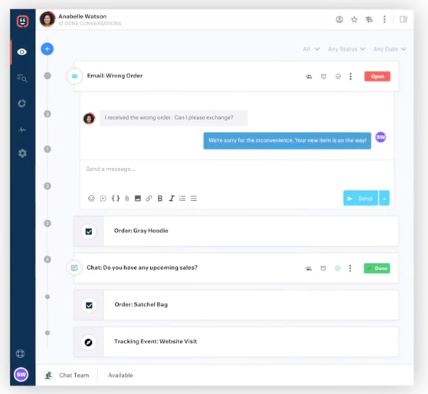Open the eye view in sidebar
Viewport: 428px width, 394px height.
pyautogui.click(x=22, y=52)
